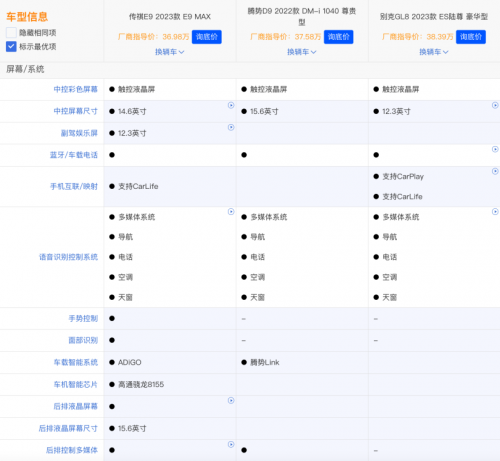Play video icon in 蓝牙/车载电话 row for 别克GL8
Image resolution: width=500 pixels, height=461 pixels.
click(x=495, y=149)
